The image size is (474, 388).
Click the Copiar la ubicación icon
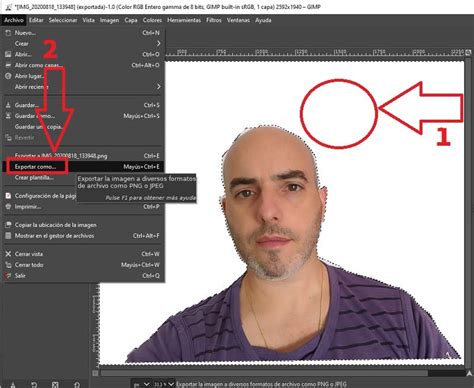click(8, 225)
